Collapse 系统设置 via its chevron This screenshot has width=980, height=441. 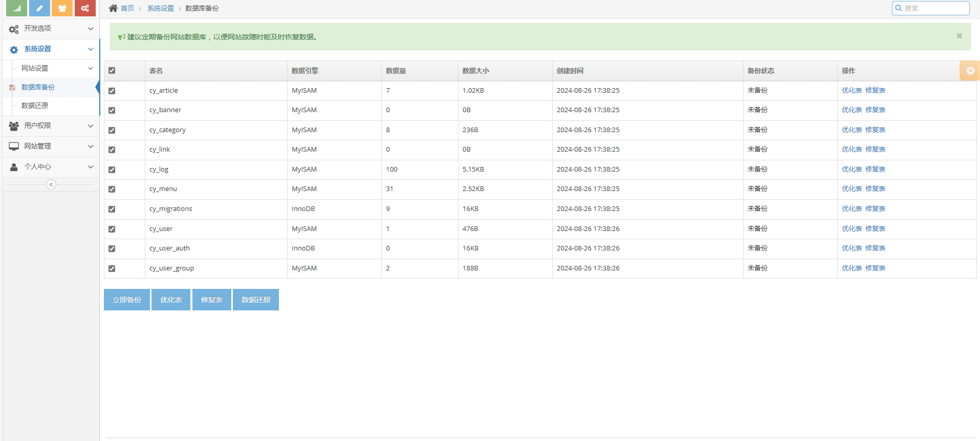coord(91,49)
